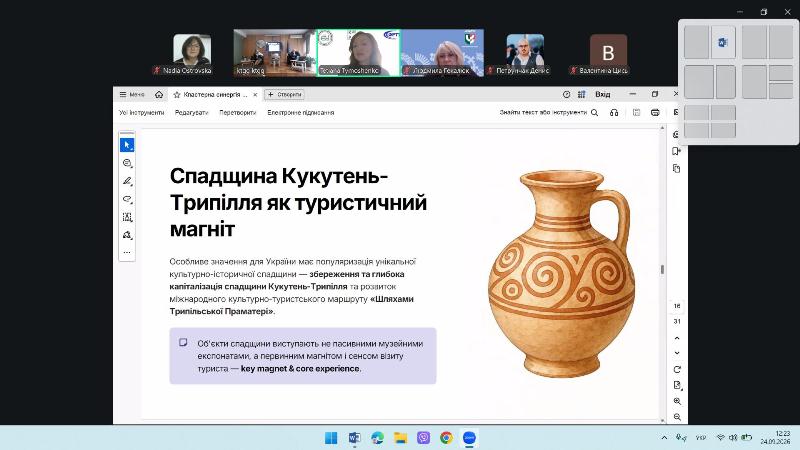Open the help question-mark icon

click(x=566, y=94)
